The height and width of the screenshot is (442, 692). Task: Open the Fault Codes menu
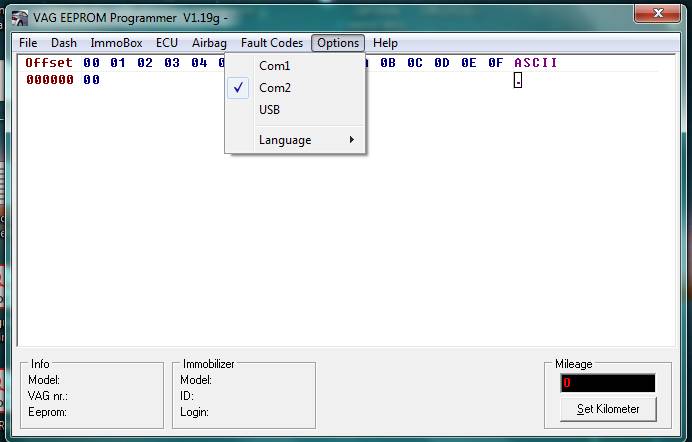(271, 43)
